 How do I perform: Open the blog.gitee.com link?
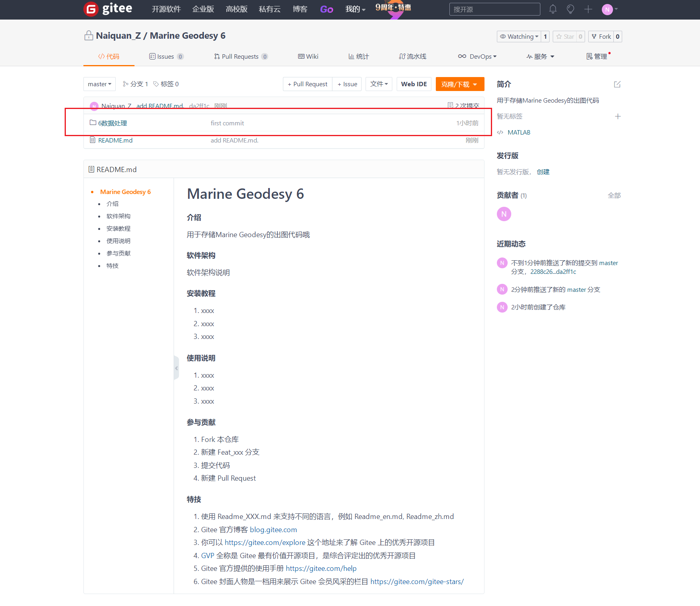click(273, 529)
